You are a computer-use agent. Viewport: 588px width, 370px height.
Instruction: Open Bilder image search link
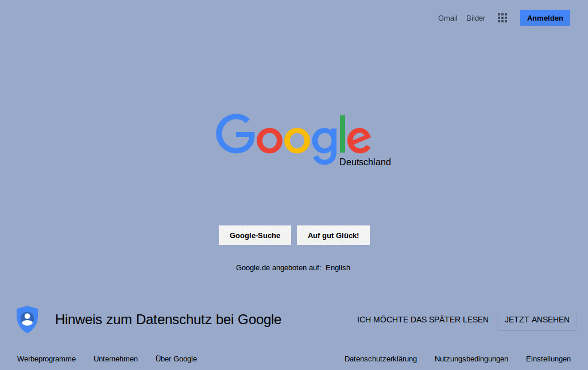475,18
